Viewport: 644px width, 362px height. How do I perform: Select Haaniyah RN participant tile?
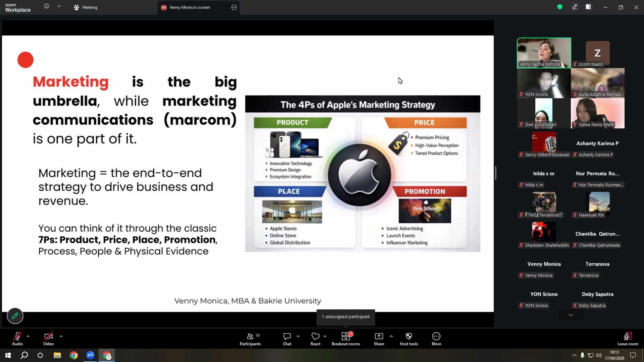[x=598, y=204]
